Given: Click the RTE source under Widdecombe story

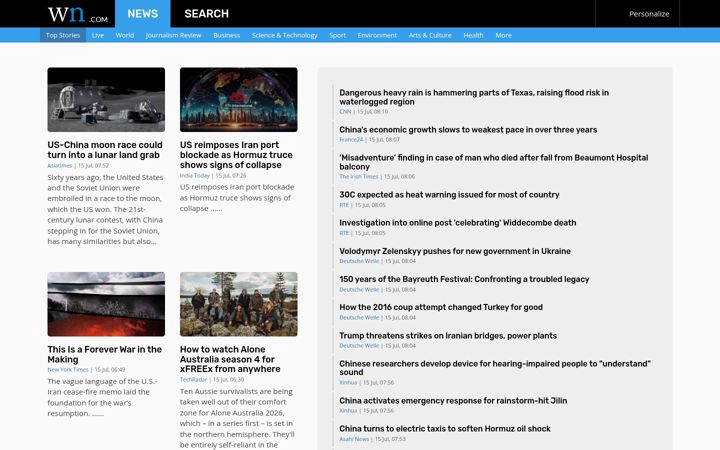Looking at the screenshot, I should 344,233.
